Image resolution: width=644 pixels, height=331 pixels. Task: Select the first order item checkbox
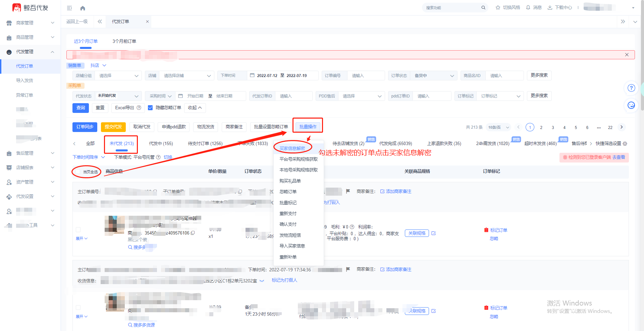[x=78, y=229]
